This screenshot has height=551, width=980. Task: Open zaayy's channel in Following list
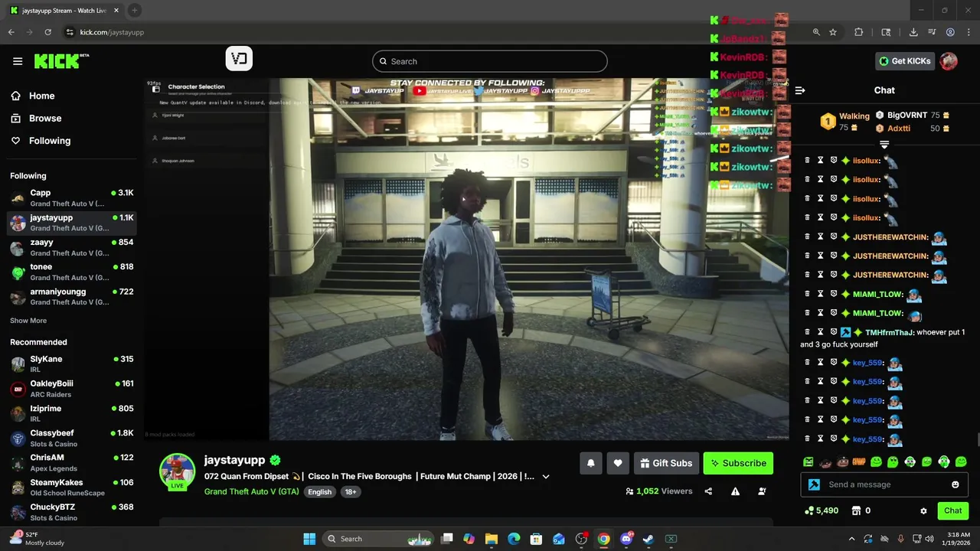point(72,247)
